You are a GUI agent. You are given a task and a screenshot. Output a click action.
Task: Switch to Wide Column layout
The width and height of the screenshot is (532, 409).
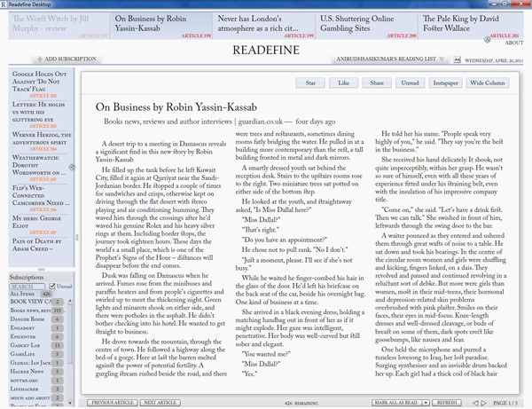pos(488,83)
